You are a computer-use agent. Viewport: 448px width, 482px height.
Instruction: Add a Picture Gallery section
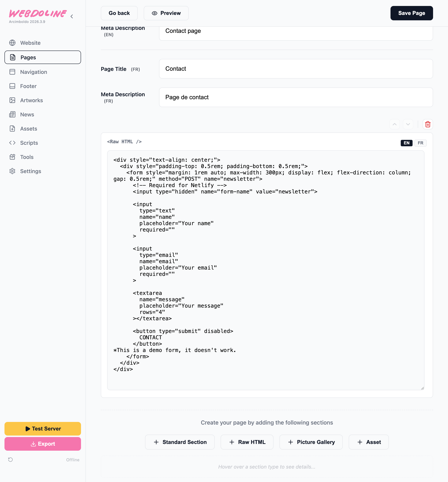(x=311, y=442)
